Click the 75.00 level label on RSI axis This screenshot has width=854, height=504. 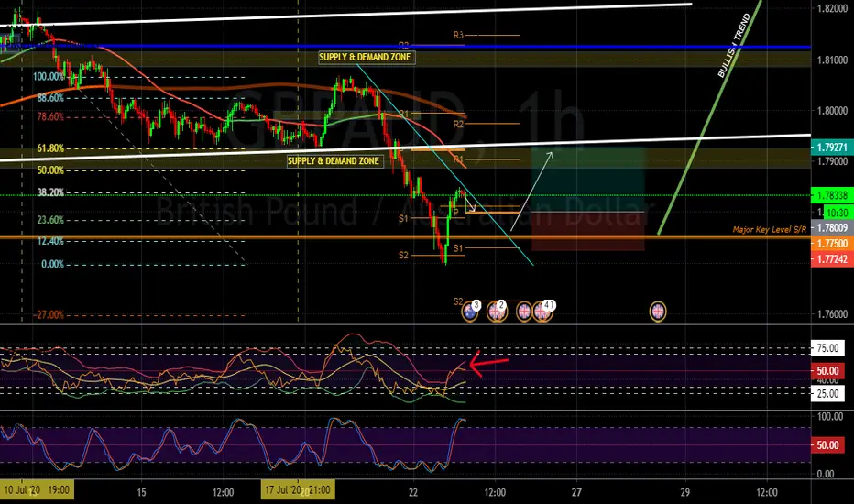tap(827, 348)
